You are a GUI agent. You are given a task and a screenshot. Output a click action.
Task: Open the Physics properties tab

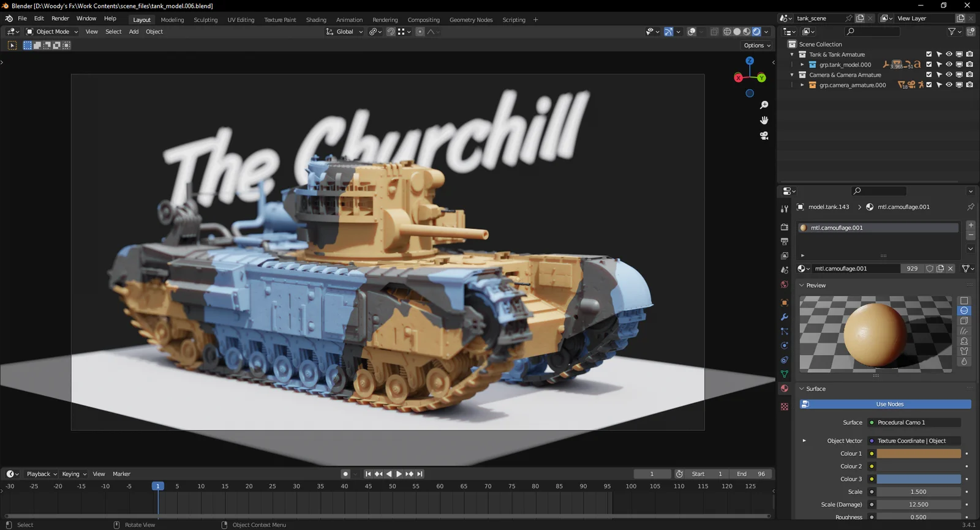click(x=784, y=346)
